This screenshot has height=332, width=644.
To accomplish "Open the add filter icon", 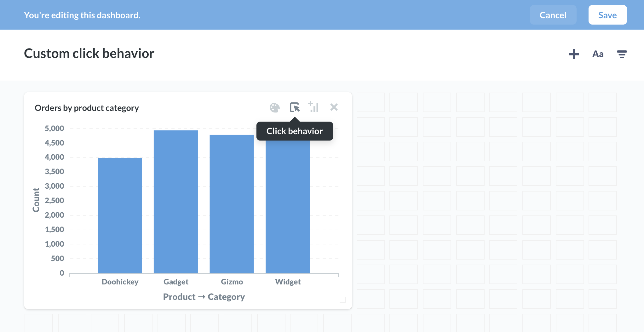I will pos(621,54).
